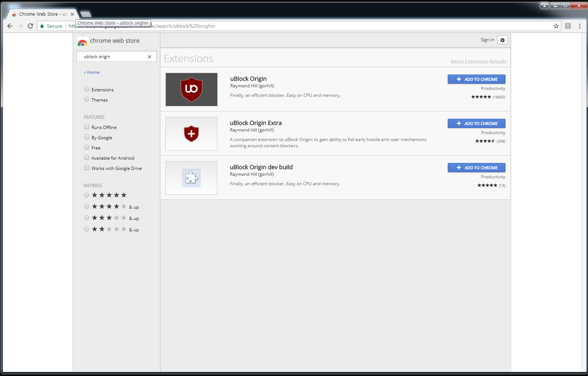This screenshot has width=588, height=376.
Task: Click Productivity category under uBlock Origin
Action: [493, 88]
